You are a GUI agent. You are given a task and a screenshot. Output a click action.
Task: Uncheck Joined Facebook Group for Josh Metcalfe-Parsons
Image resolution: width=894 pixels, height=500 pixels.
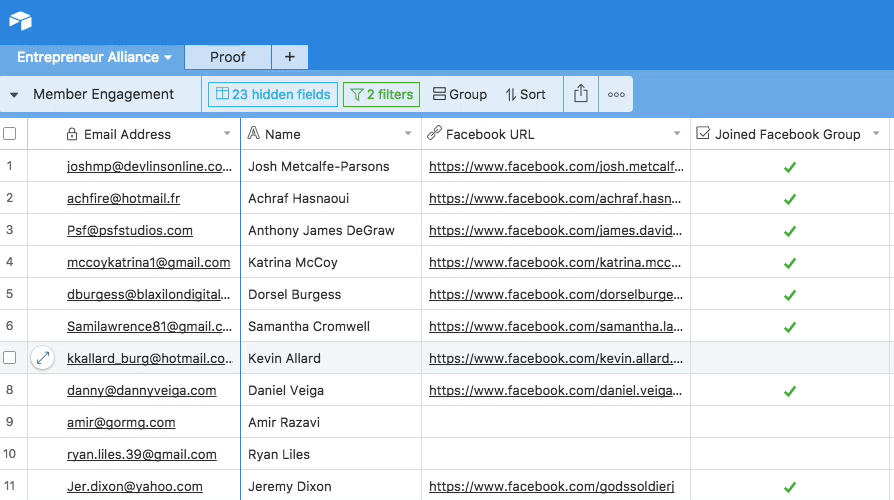790,167
